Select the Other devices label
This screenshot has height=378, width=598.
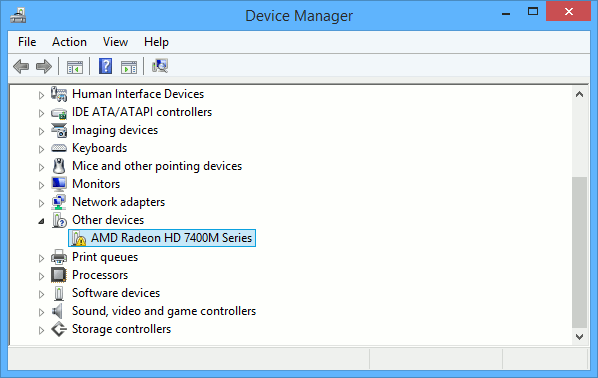pyautogui.click(x=108, y=220)
